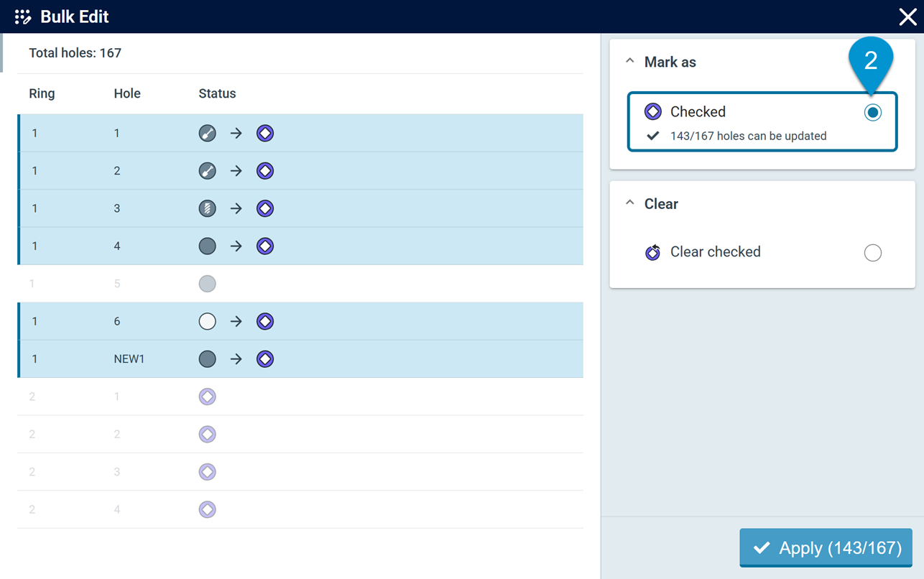The height and width of the screenshot is (579, 924).
Task: Click checked icon of ring 2 hole 2
Action: (207, 434)
